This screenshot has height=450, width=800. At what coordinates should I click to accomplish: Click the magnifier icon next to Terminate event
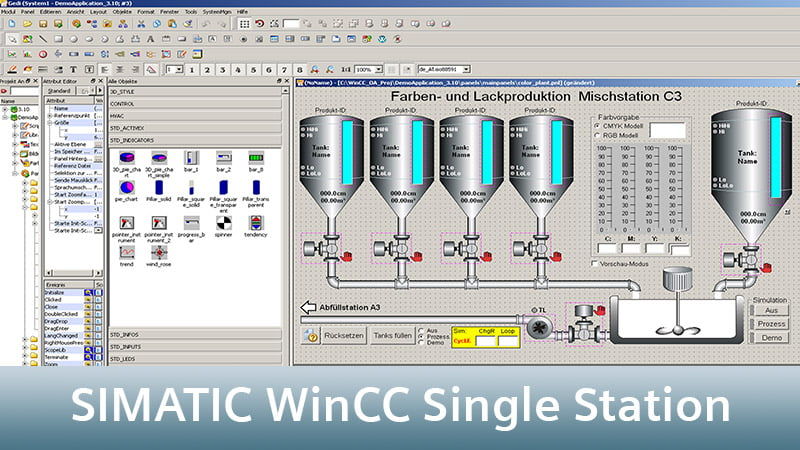(88, 357)
